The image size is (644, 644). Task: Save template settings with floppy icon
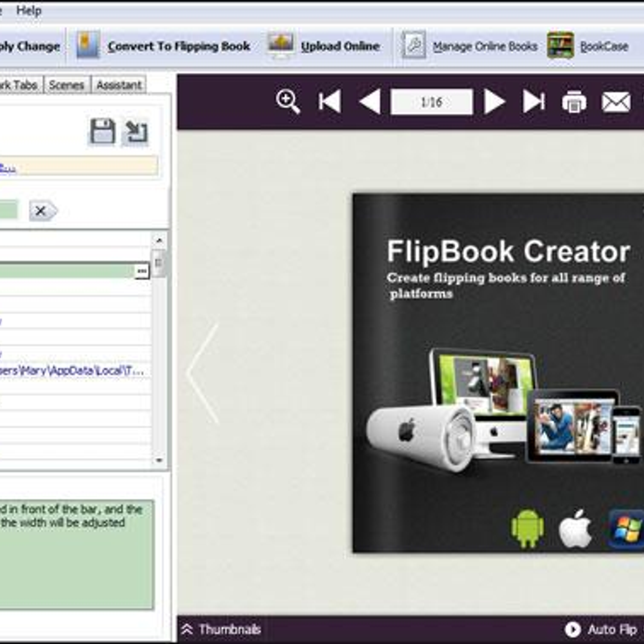tap(102, 131)
